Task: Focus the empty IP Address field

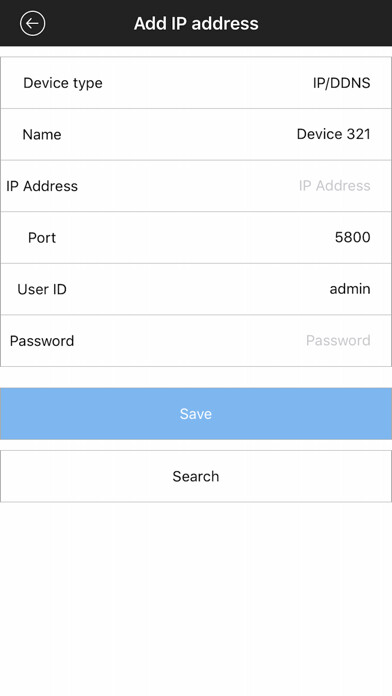Action: (x=196, y=186)
